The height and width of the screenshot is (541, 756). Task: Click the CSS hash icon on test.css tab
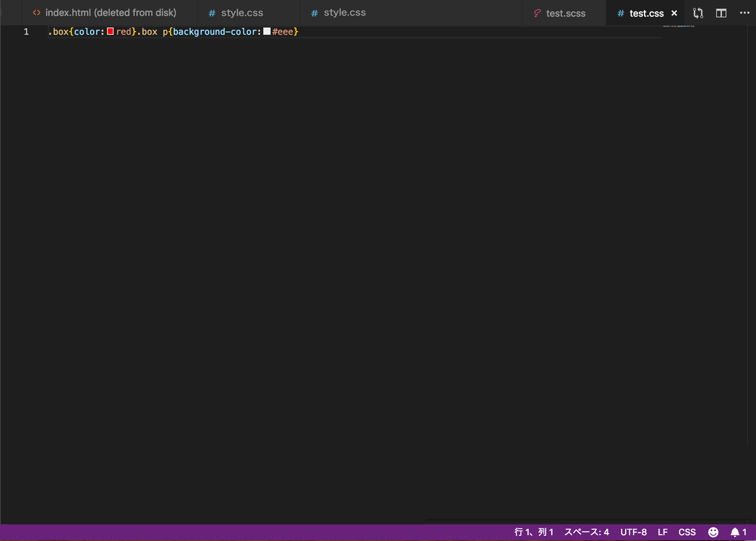[621, 13]
